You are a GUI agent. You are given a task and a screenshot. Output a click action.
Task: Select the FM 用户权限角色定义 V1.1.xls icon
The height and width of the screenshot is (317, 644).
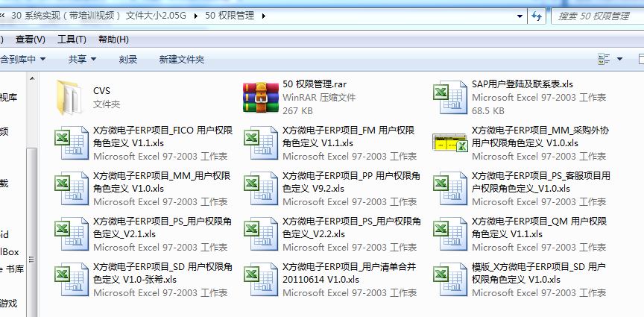261,142
